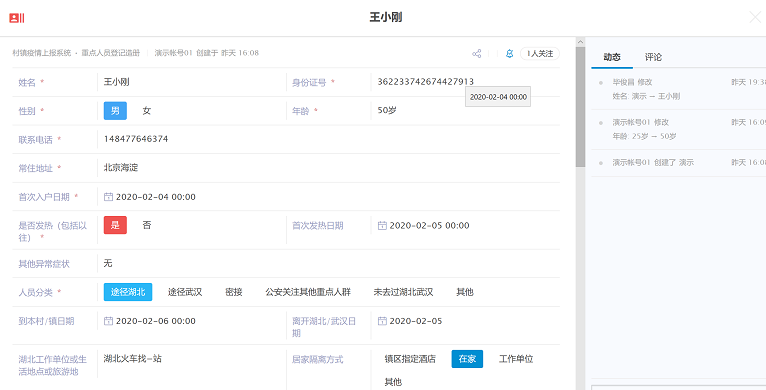Select 镇区指定酒店 isolation option
The height and width of the screenshot is (390, 766).
[410, 359]
